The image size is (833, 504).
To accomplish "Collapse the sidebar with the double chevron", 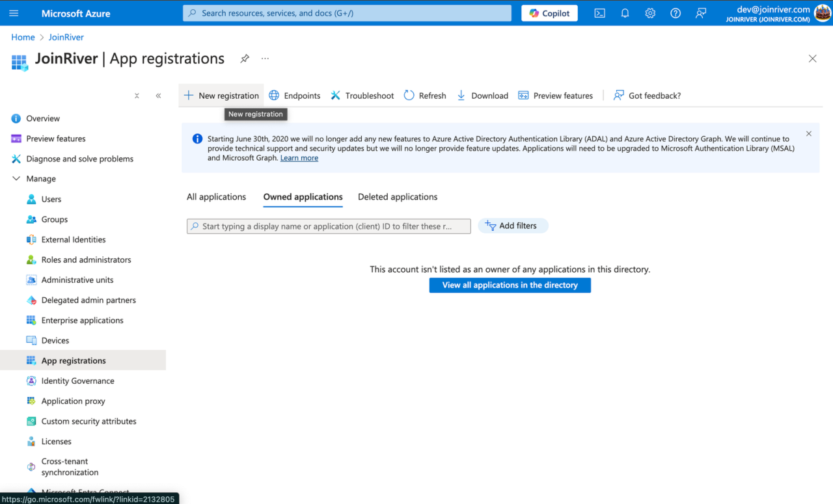I will (x=158, y=95).
